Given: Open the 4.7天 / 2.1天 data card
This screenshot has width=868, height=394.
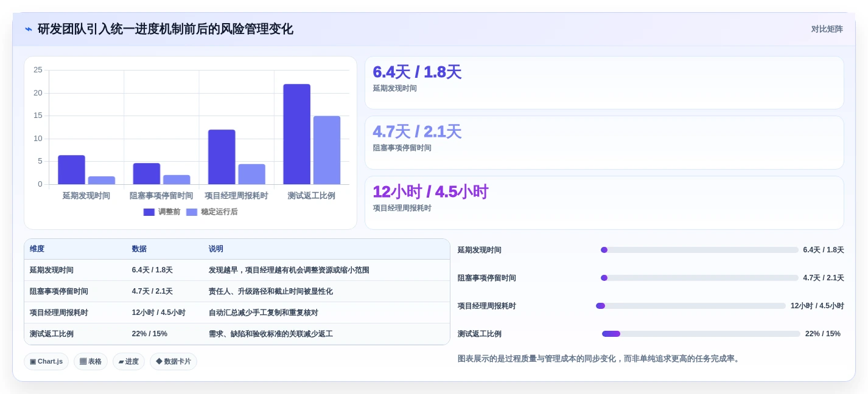Looking at the screenshot, I should (x=604, y=142).
